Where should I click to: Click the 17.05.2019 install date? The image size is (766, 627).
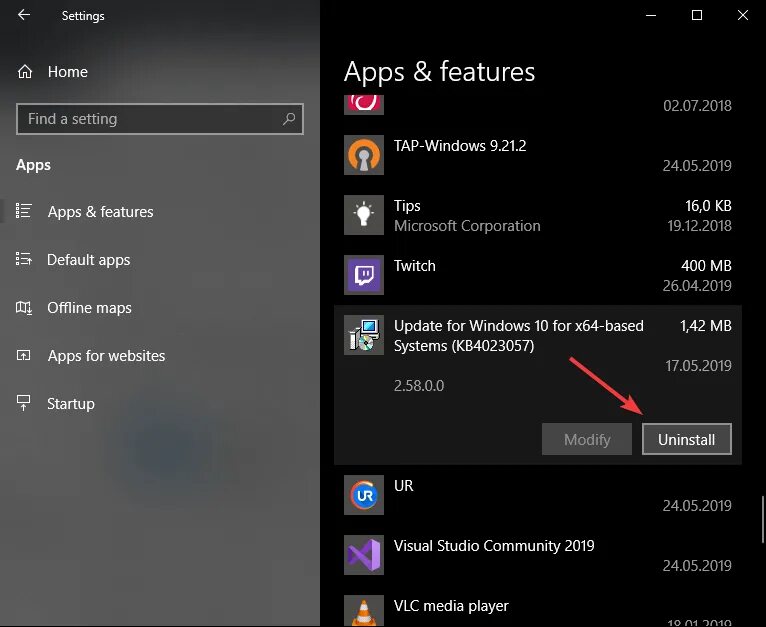698,366
